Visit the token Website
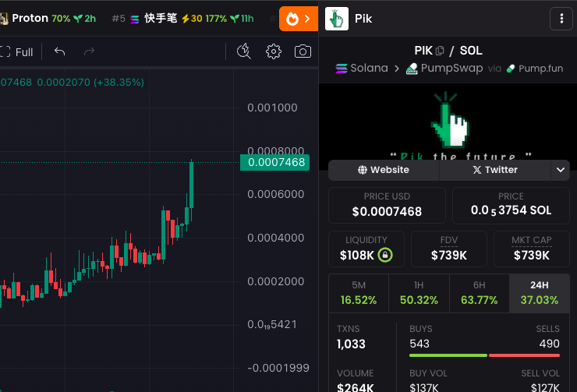Screen dimensions: 577x392 click(x=384, y=170)
